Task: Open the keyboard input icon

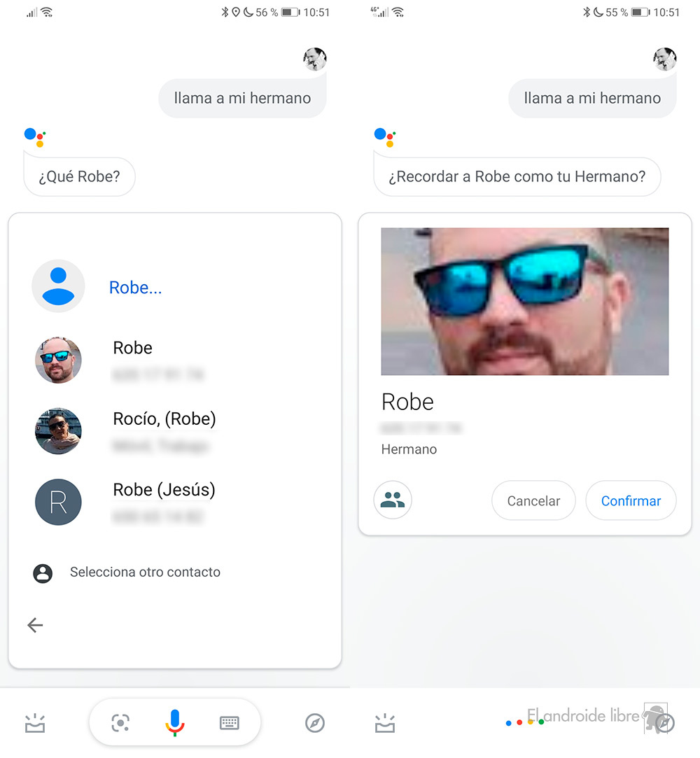Action: click(x=229, y=723)
